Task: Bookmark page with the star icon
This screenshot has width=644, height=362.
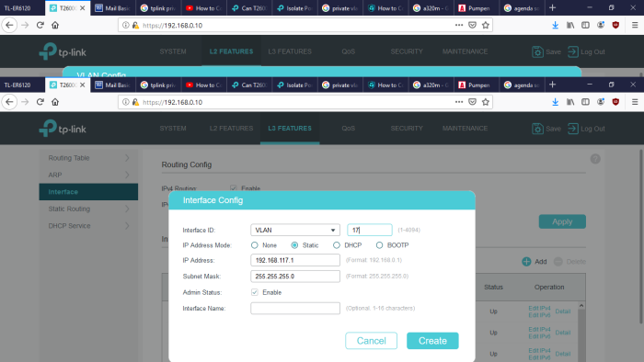Action: [486, 102]
